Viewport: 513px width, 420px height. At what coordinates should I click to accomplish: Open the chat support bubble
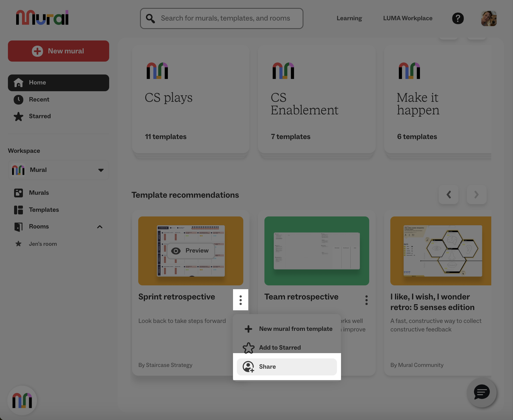pos(482,392)
